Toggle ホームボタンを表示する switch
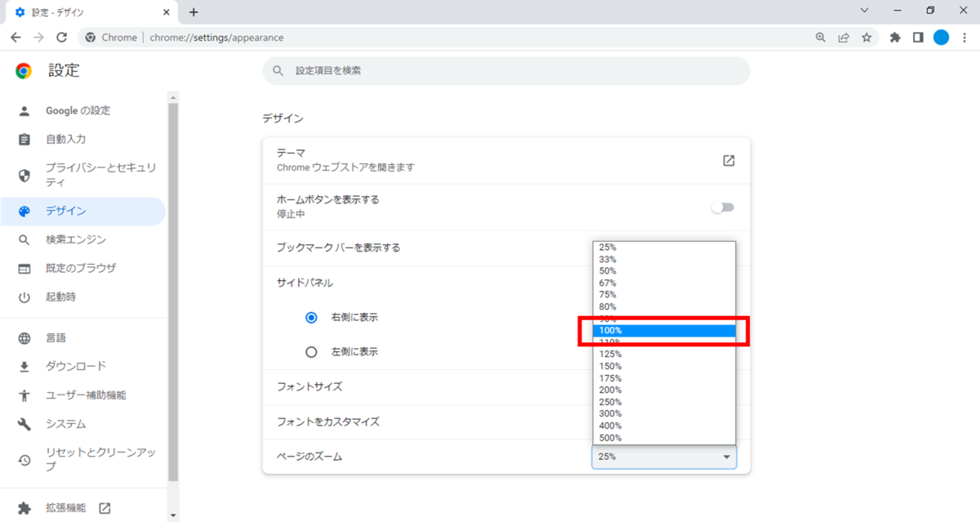980x522 pixels. [723, 207]
